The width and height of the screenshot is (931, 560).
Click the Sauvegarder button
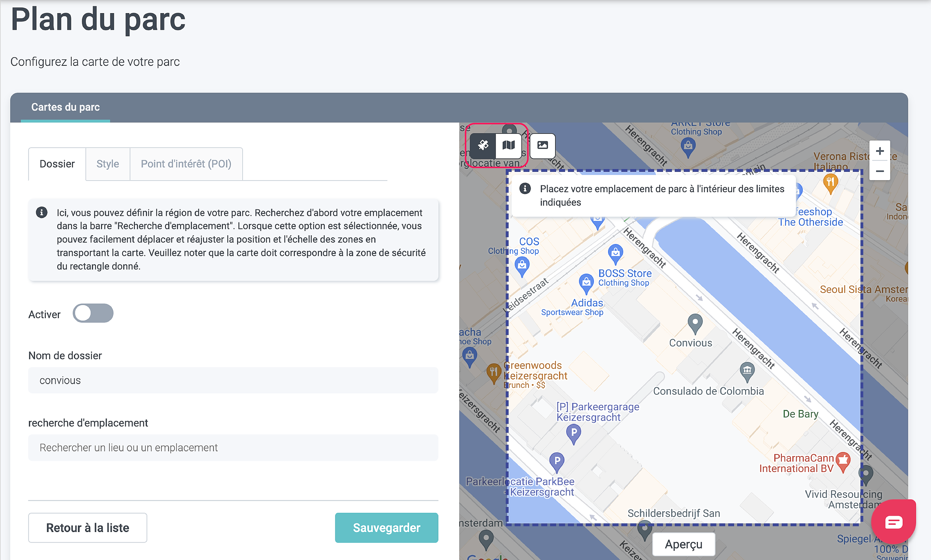[x=386, y=528]
